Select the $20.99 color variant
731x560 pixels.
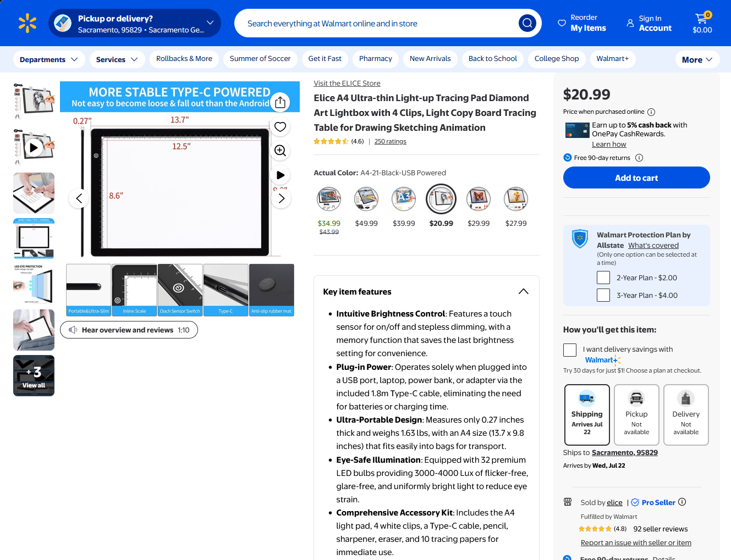click(441, 199)
